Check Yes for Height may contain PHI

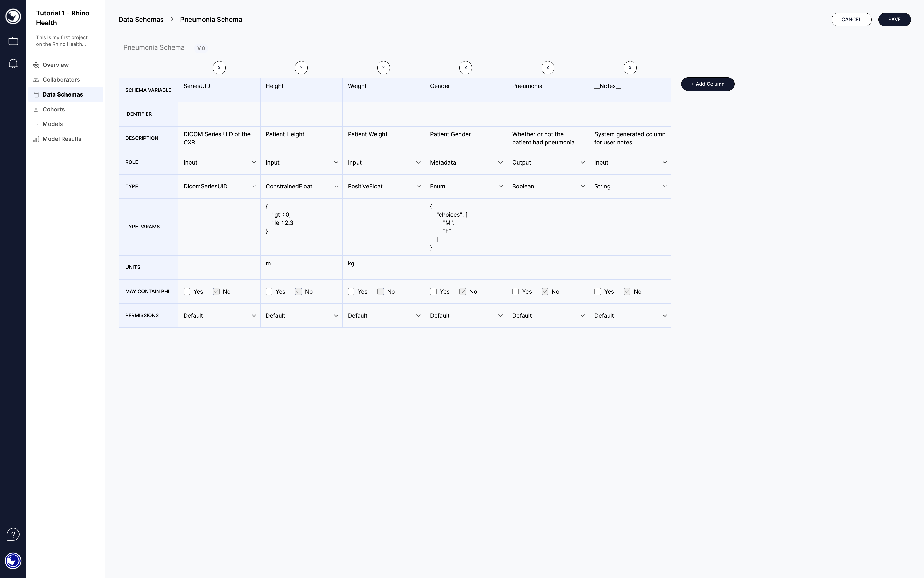click(x=269, y=292)
